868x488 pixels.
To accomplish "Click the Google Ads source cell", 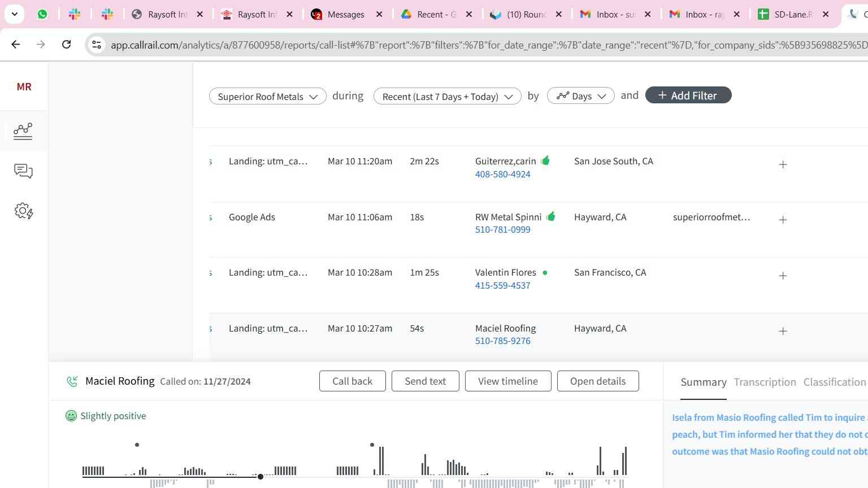I will [x=252, y=217].
